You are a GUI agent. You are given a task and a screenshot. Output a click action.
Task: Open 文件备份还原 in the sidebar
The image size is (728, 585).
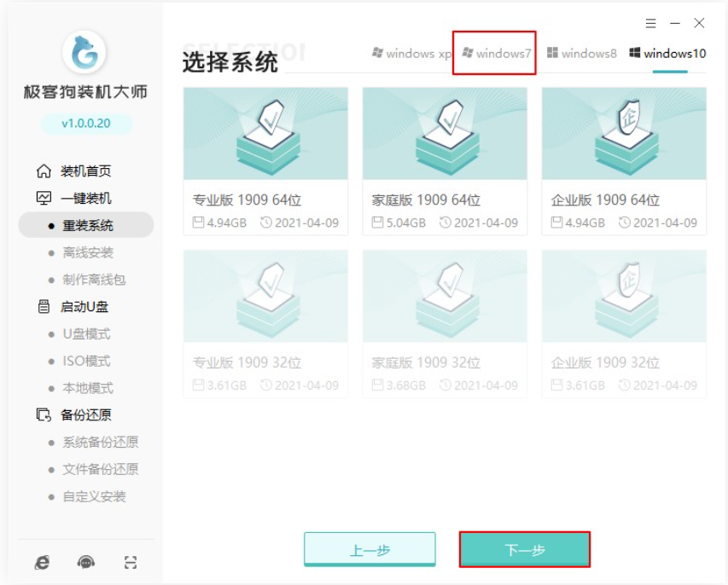click(x=101, y=469)
